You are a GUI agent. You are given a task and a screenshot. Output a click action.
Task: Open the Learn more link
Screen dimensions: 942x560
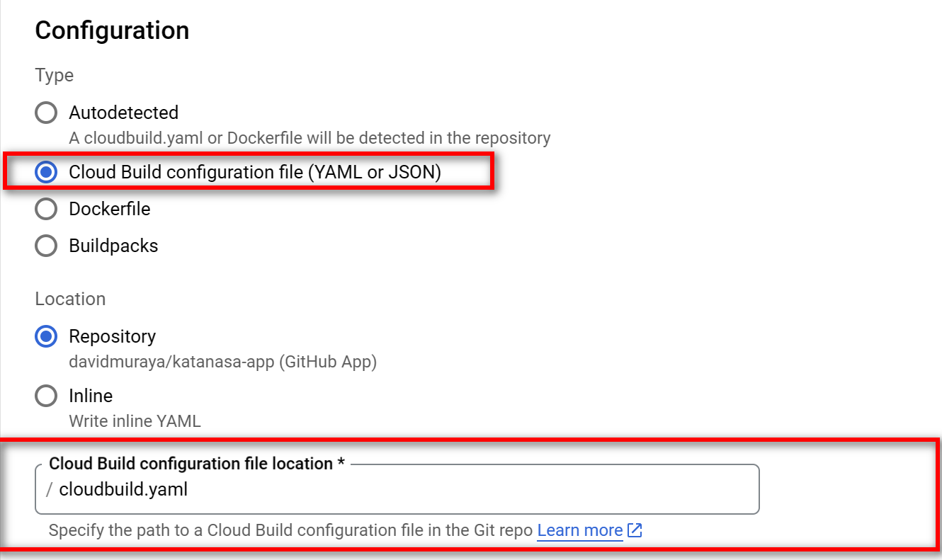[580, 530]
